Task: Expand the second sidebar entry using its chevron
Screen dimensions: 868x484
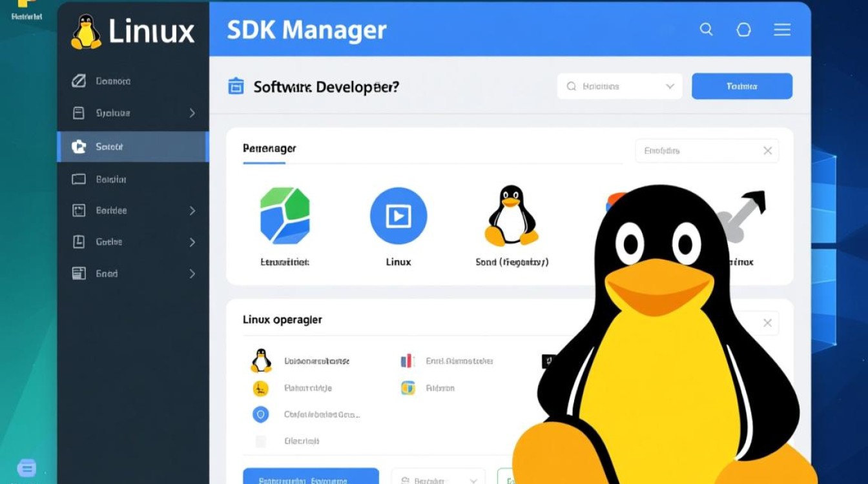Action: click(192, 113)
